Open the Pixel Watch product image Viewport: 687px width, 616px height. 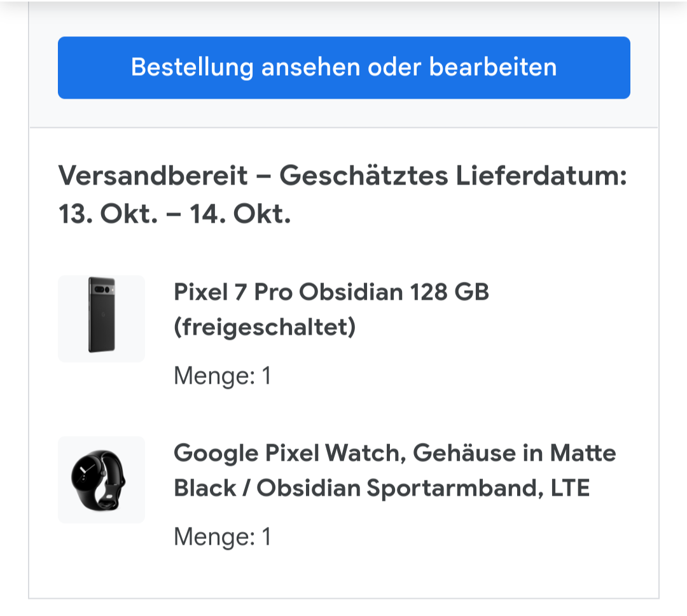tap(101, 479)
